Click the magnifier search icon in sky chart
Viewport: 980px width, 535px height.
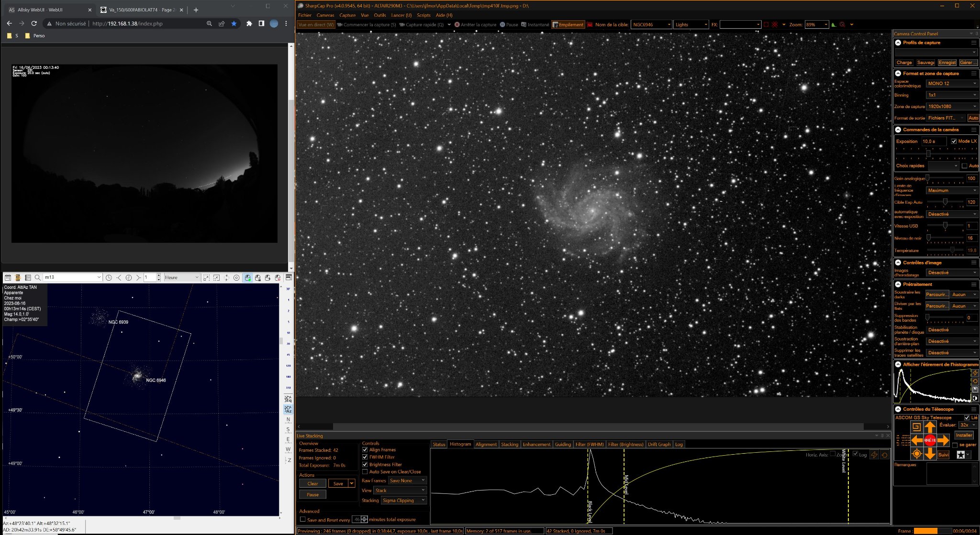point(37,277)
